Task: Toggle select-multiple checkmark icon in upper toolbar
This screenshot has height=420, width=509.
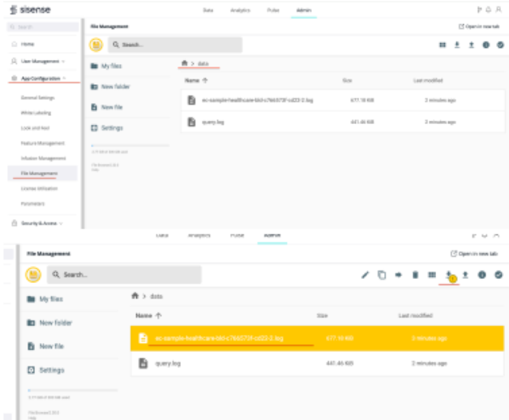Action: [500, 45]
